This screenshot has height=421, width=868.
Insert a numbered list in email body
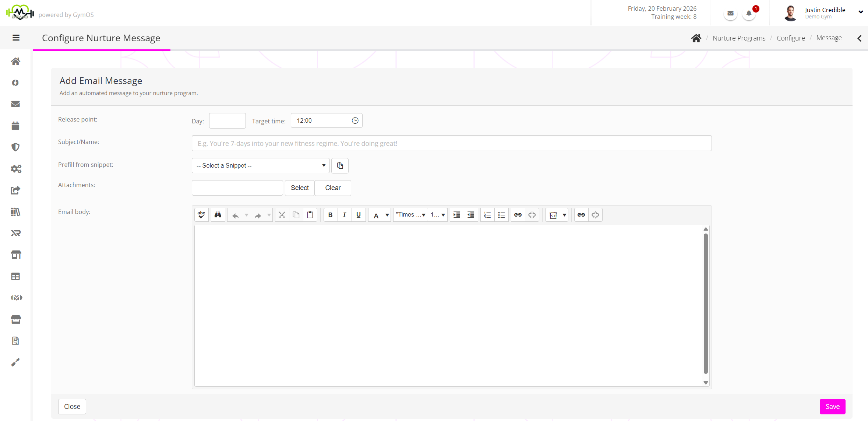487,215
